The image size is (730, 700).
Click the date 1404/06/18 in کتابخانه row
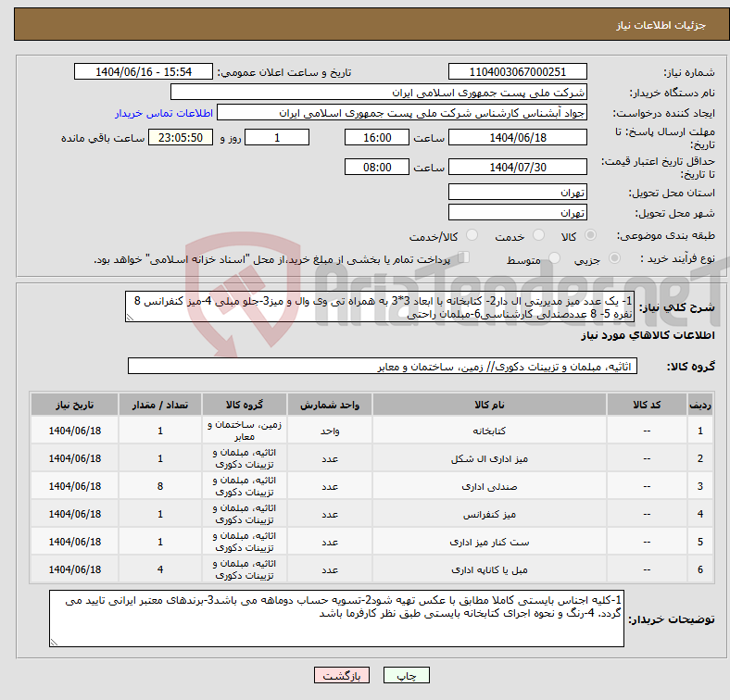point(74,431)
